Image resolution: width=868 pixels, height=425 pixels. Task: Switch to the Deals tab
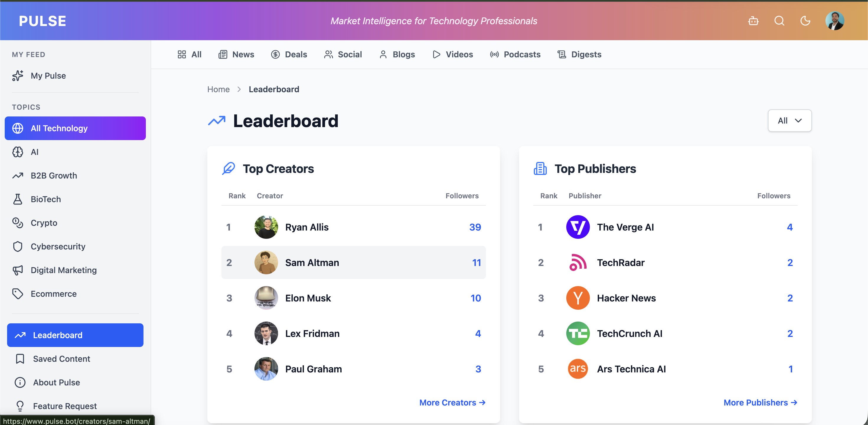[289, 54]
